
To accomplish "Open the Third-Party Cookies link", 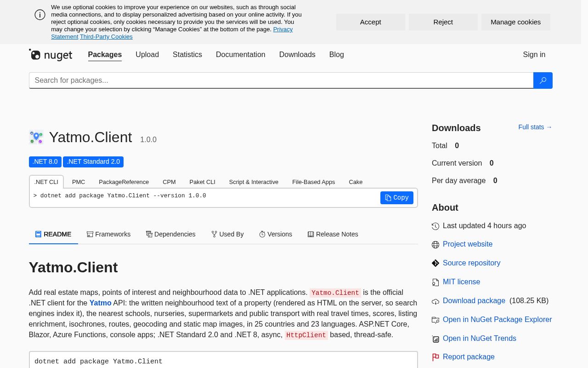I will click(x=106, y=37).
